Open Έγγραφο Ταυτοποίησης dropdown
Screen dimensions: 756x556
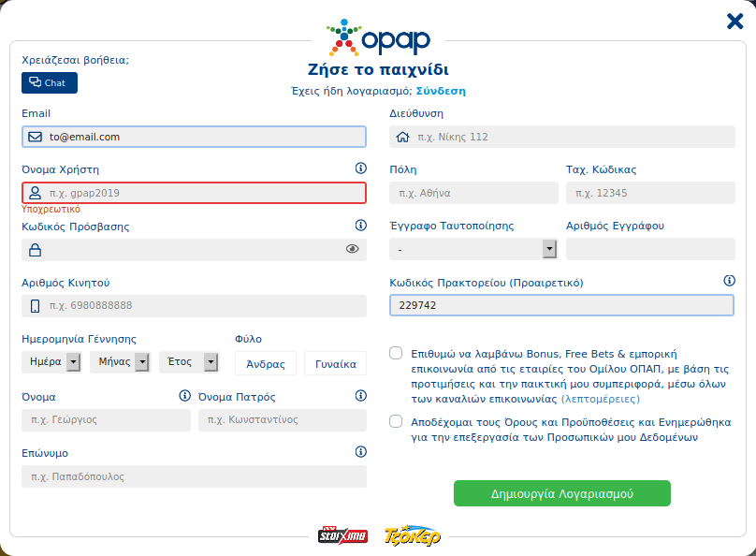point(473,249)
